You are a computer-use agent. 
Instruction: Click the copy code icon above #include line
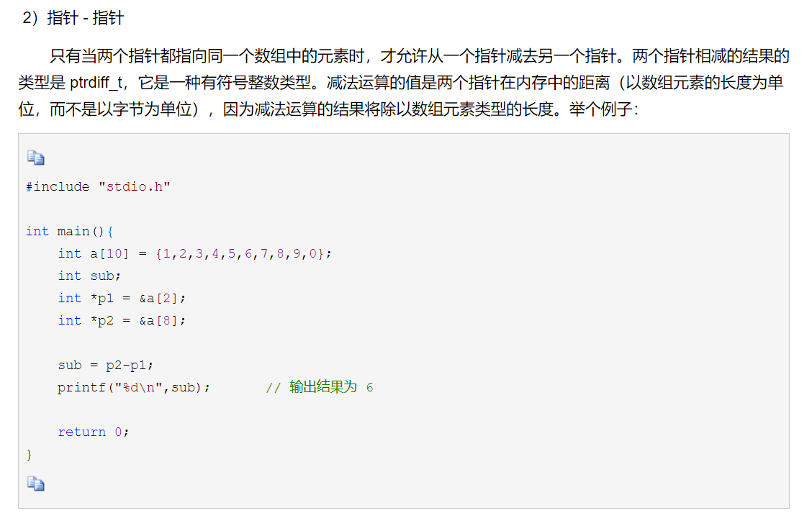[36, 158]
